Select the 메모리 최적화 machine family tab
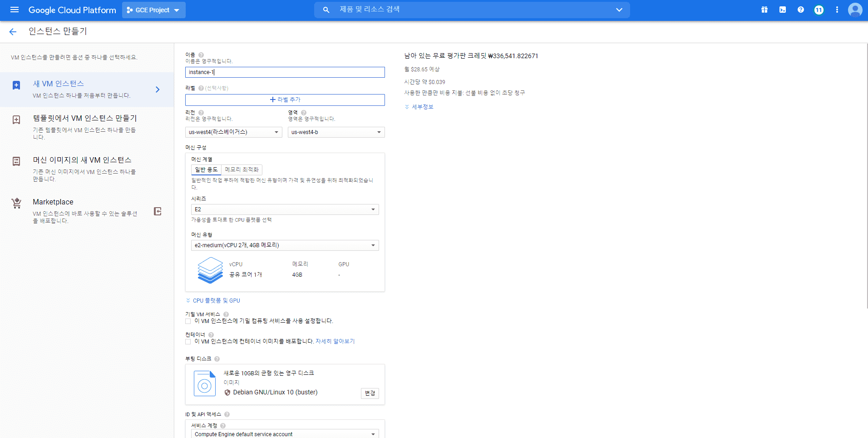The height and width of the screenshot is (438, 868). click(242, 170)
